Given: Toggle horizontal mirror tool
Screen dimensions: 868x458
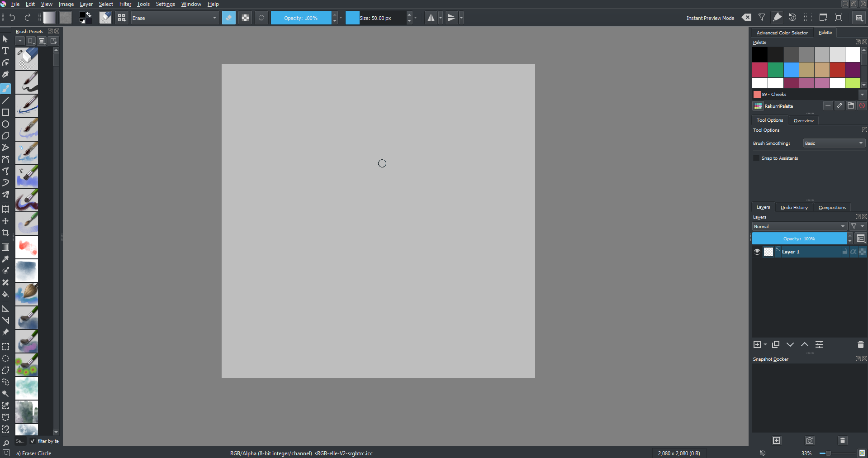Looking at the screenshot, I should (431, 18).
